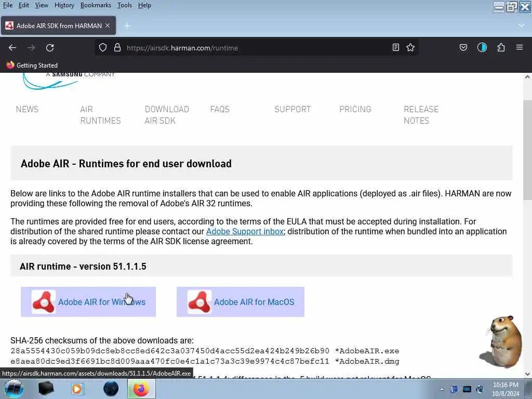Click the scrollbar up arrow
Image resolution: width=532 pixels, height=399 pixels.
[x=527, y=77]
